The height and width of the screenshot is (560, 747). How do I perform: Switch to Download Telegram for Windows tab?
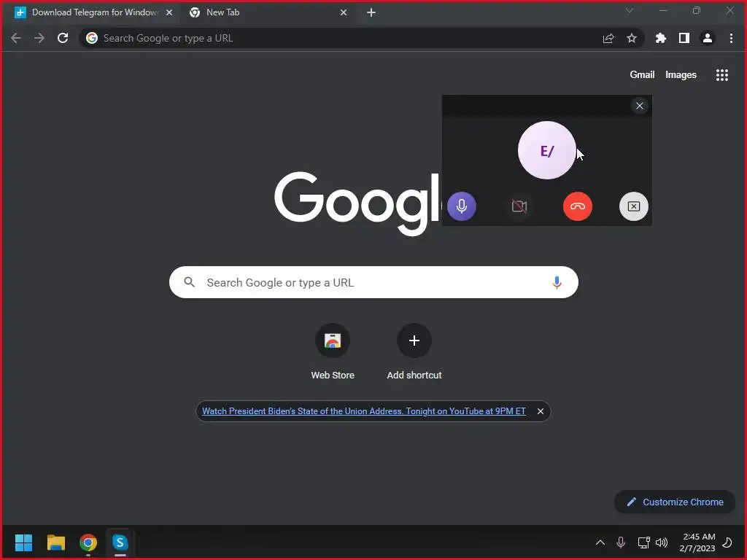[x=94, y=12]
